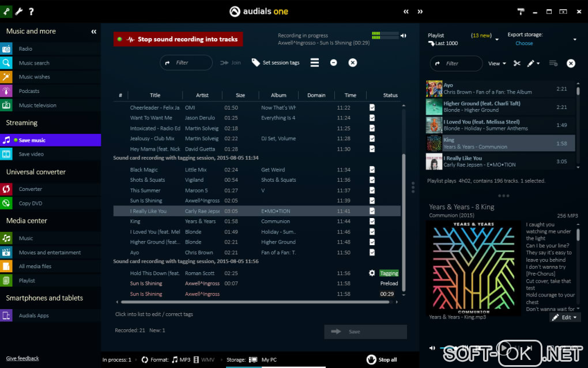Open Save video under Streaming

point(31,154)
